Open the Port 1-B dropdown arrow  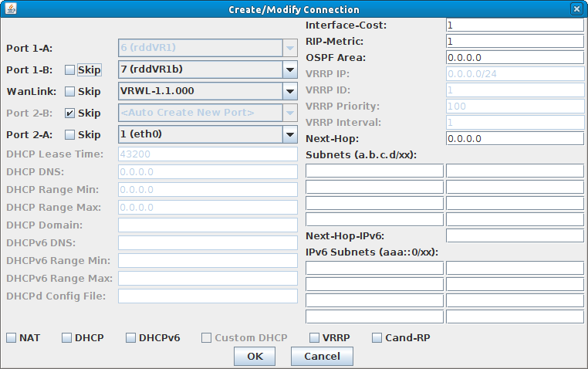coord(290,69)
